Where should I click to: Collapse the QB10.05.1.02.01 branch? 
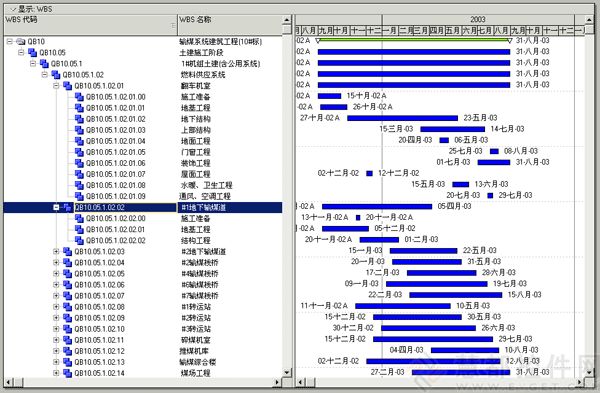[56, 86]
